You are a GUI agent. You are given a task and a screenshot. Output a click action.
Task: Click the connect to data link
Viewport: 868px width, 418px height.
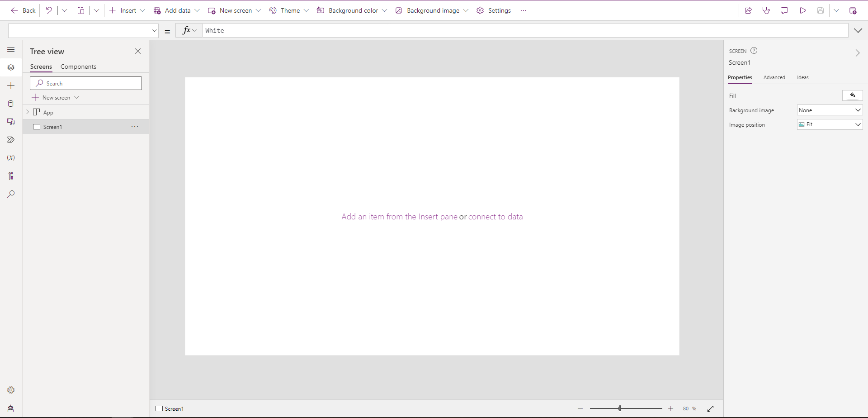[495, 217]
